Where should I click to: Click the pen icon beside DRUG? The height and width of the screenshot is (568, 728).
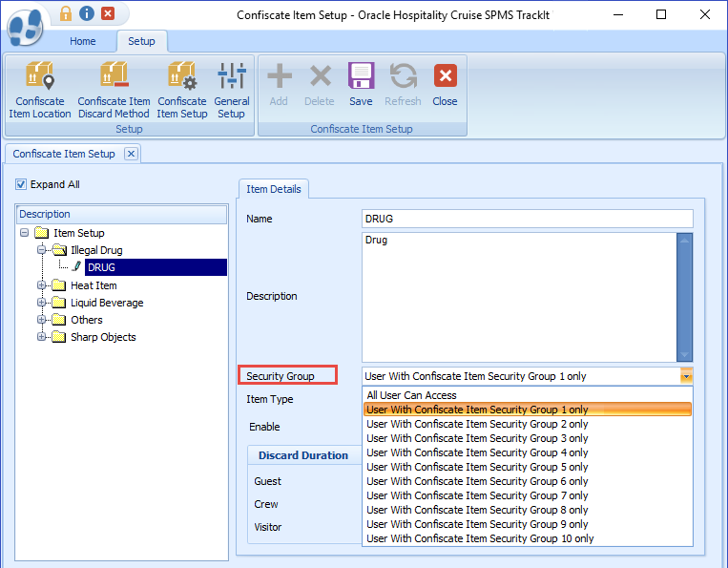[76, 267]
